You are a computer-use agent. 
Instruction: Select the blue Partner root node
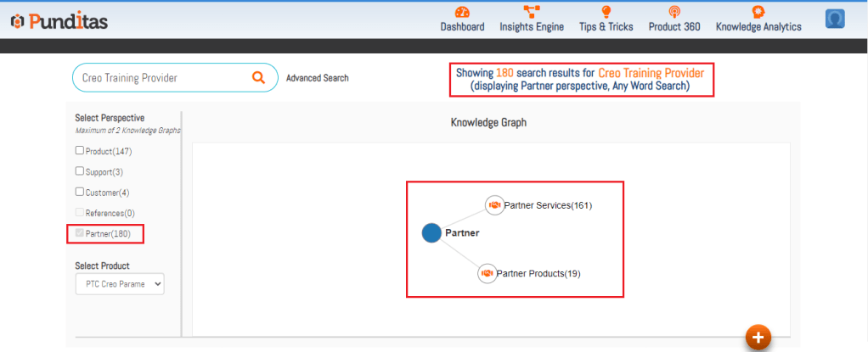[x=431, y=232]
